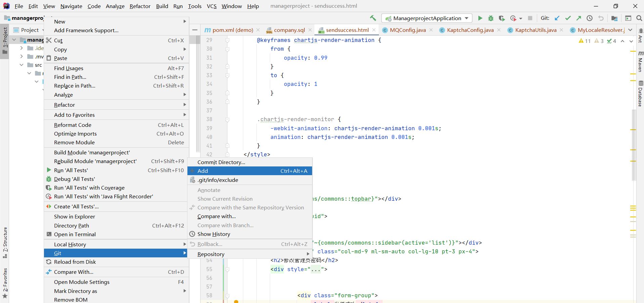Click the Stop square icon
Screen dimensions: 644x303
point(530,18)
